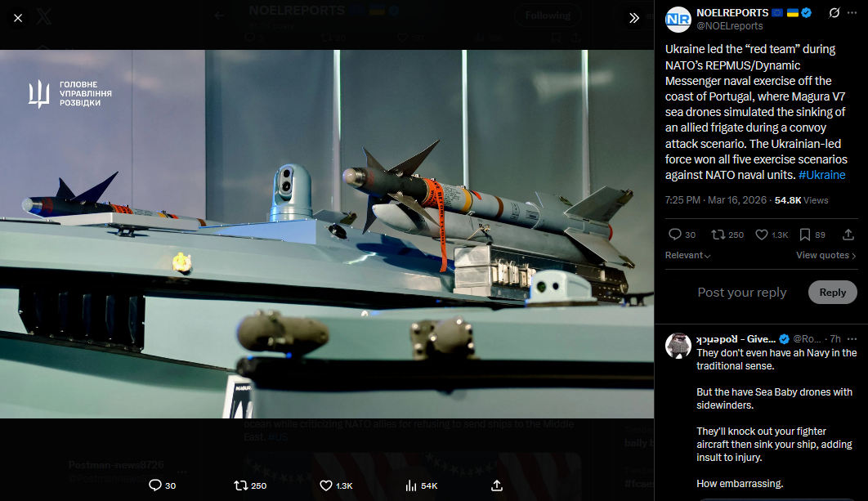The image size is (868, 501).
Task: Repost the tweet showing 250 reposts
Action: pos(727,235)
